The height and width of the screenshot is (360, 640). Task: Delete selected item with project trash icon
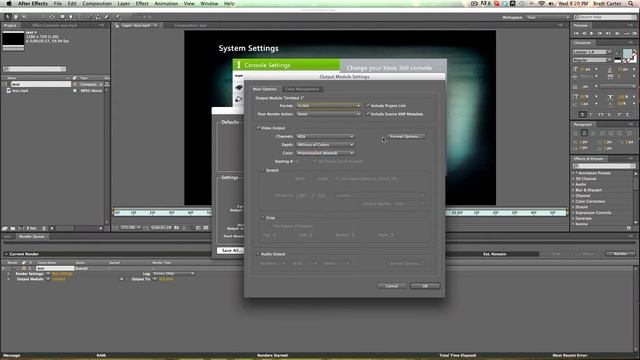point(44,228)
